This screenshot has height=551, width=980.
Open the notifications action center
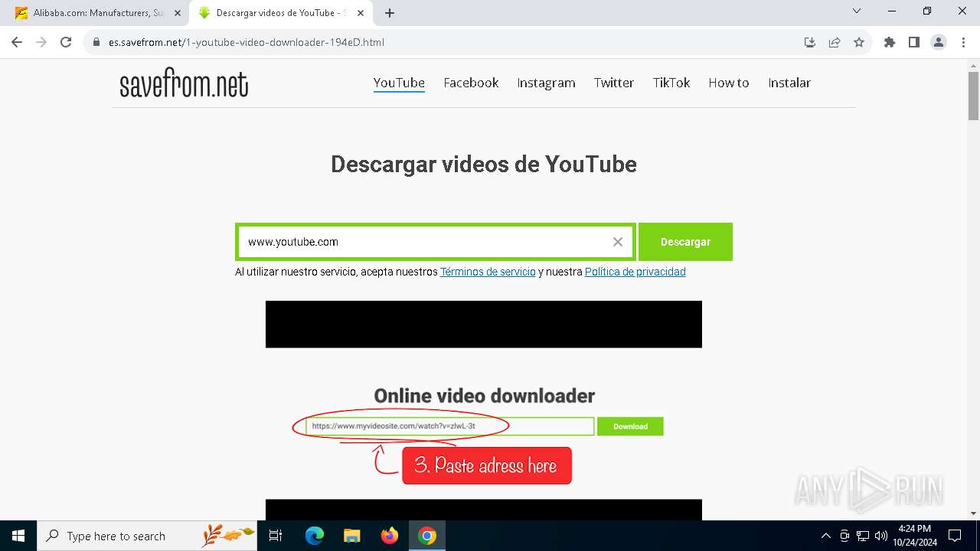point(955,536)
